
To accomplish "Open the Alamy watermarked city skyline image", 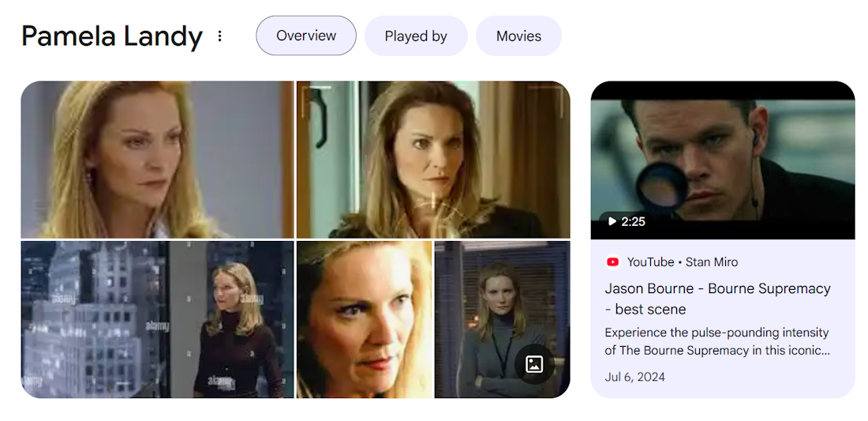I will (157, 319).
